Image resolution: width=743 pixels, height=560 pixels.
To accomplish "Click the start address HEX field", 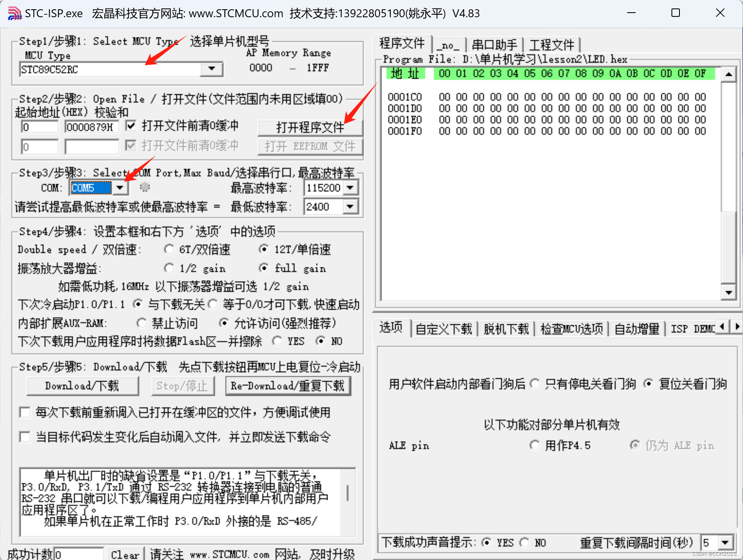I will point(40,127).
